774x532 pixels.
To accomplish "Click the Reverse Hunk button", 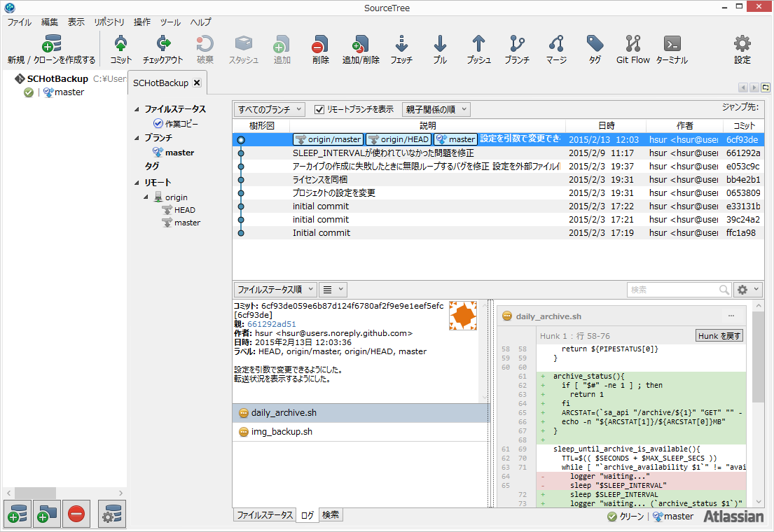I will click(x=719, y=336).
